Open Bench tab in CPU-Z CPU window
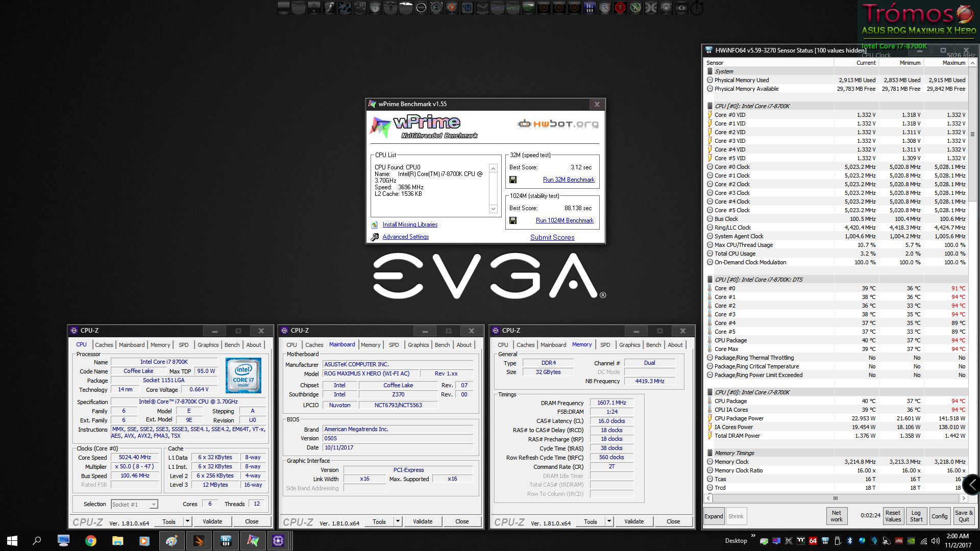 (232, 345)
